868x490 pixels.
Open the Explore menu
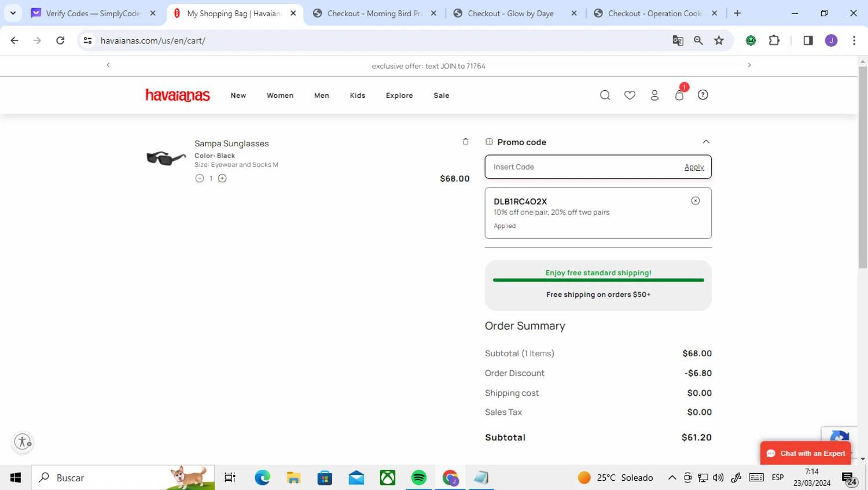click(x=399, y=95)
